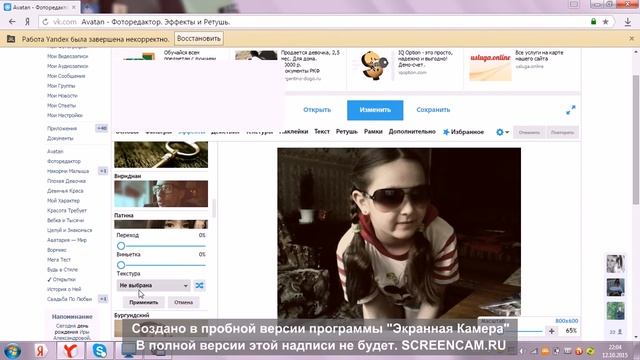Open the Ретушь editor tab

pyautogui.click(x=347, y=131)
